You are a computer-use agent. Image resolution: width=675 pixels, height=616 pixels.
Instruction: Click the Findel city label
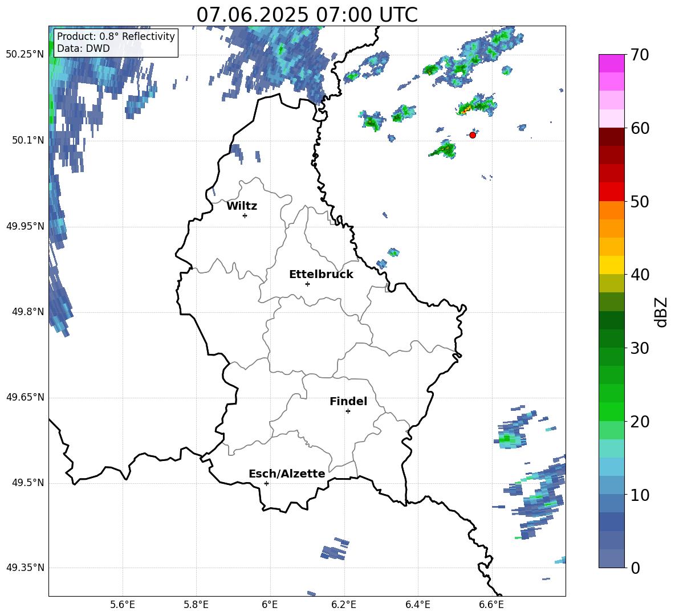(x=348, y=402)
